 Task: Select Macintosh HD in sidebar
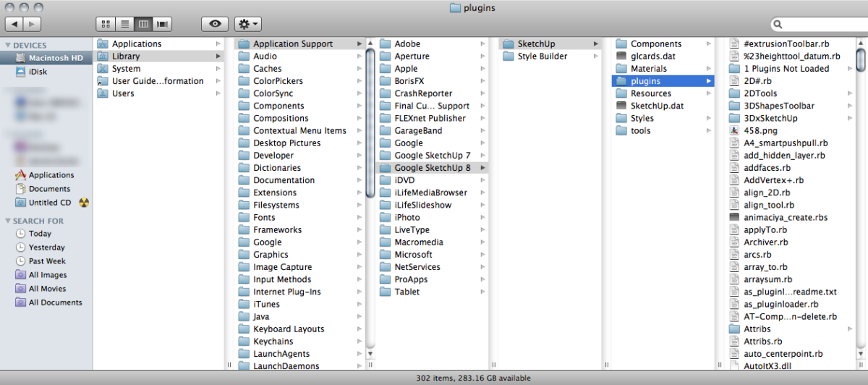point(48,58)
